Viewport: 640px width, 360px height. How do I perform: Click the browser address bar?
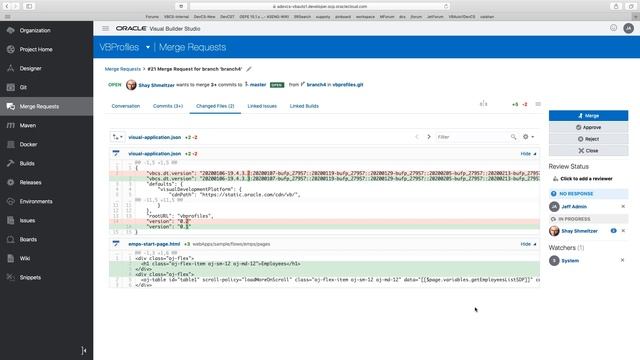[x=320, y=6]
